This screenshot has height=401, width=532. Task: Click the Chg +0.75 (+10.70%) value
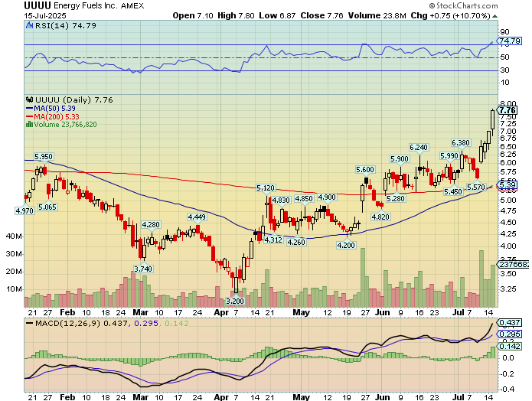point(451,15)
